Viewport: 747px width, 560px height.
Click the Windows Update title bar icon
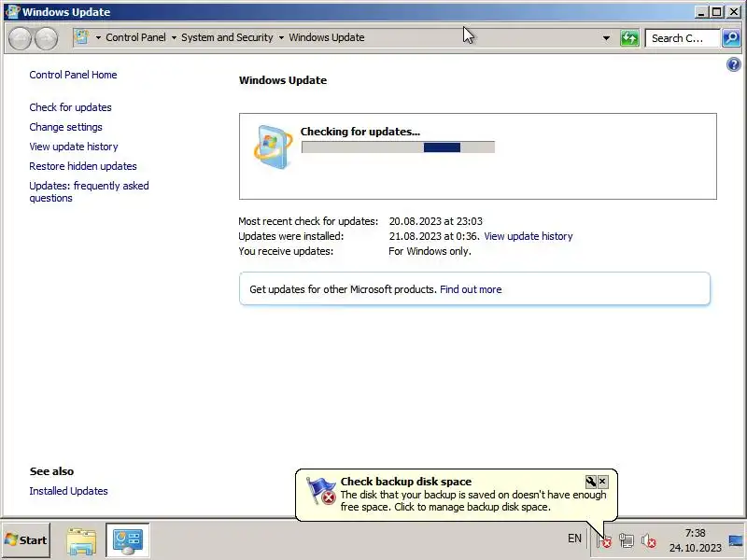click(12, 11)
